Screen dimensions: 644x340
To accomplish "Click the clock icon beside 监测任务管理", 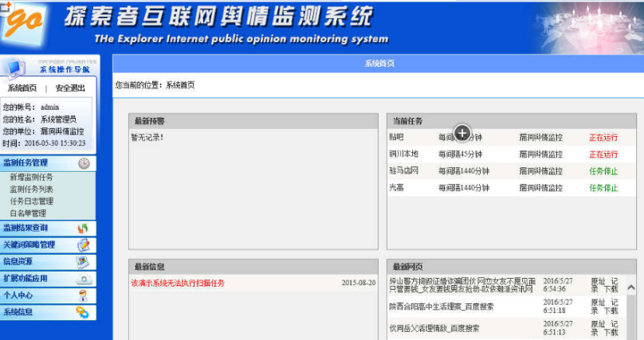I will click(84, 163).
